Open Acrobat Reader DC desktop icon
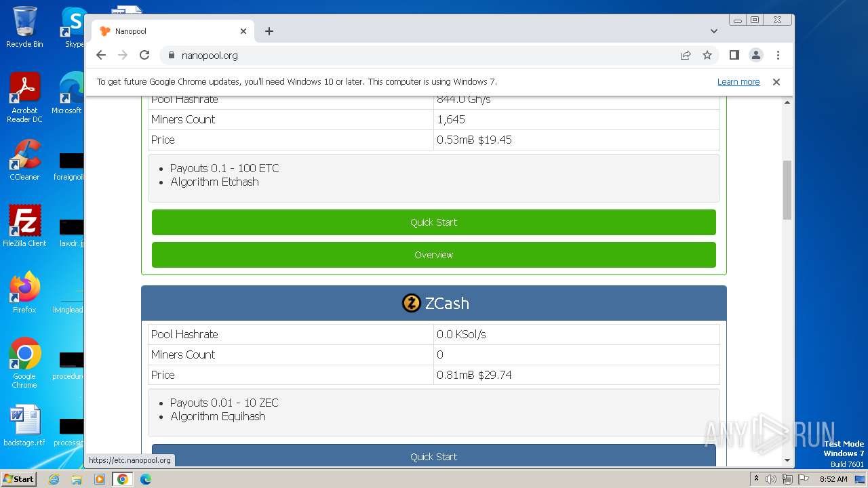Screen dimensions: 868x488 point(24,98)
